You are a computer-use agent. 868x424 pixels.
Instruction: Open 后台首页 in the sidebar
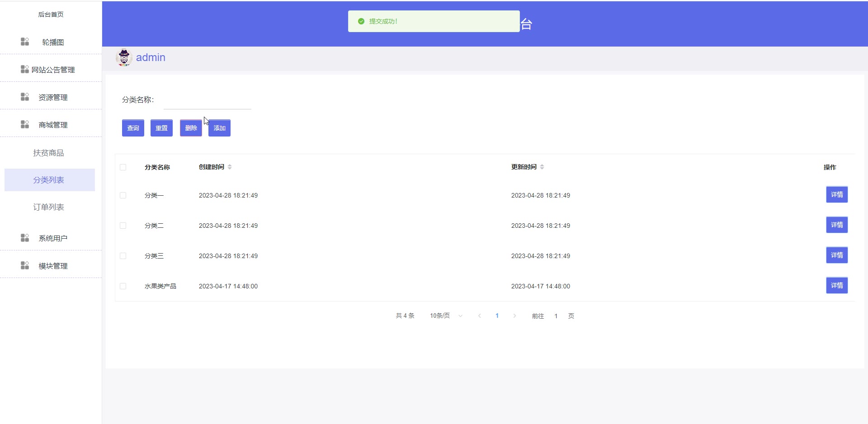[x=51, y=14]
